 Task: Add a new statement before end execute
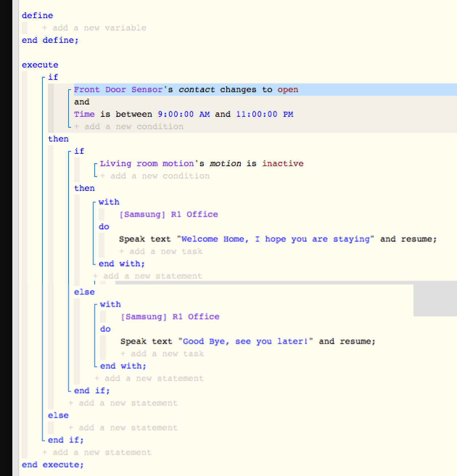(97, 452)
